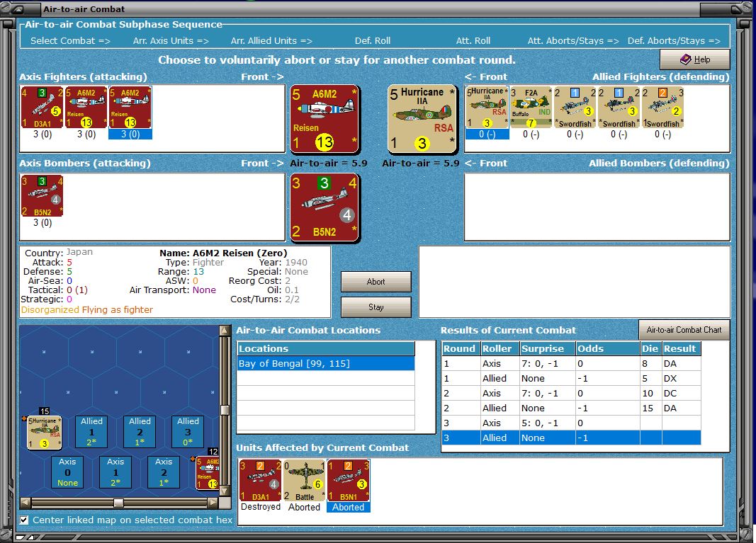The width and height of the screenshot is (756, 543).
Task: Click the Arr. Allied Units => subphase label
Action: coord(271,41)
